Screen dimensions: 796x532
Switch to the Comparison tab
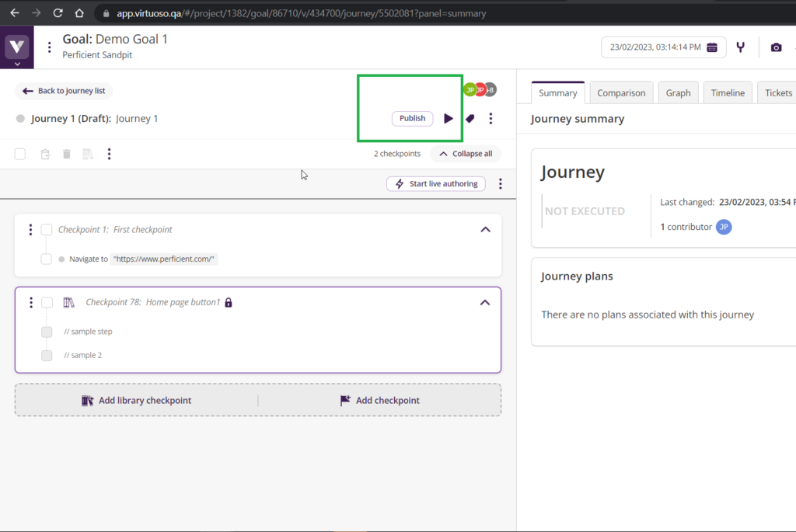click(x=620, y=93)
